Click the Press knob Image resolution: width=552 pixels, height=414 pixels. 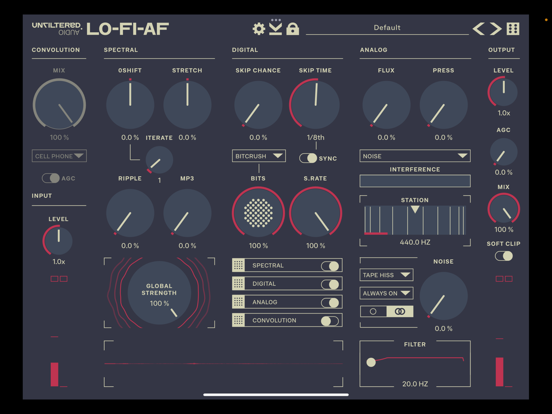pos(444,105)
